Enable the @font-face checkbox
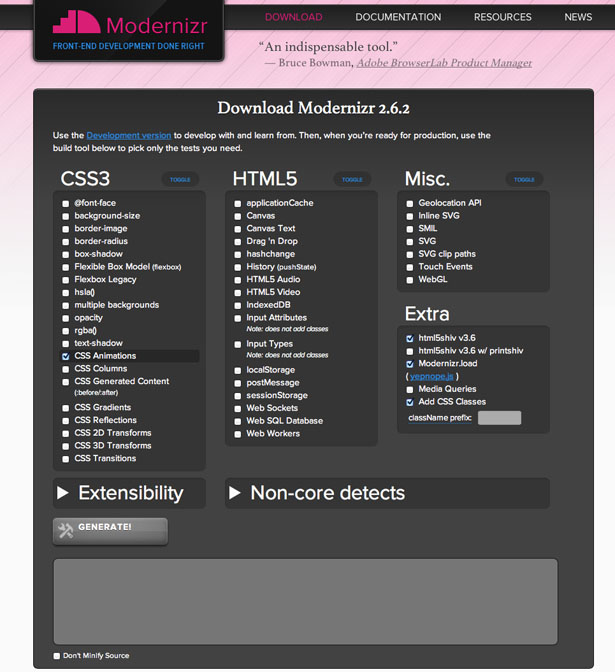This screenshot has height=672, width=615. [66, 204]
